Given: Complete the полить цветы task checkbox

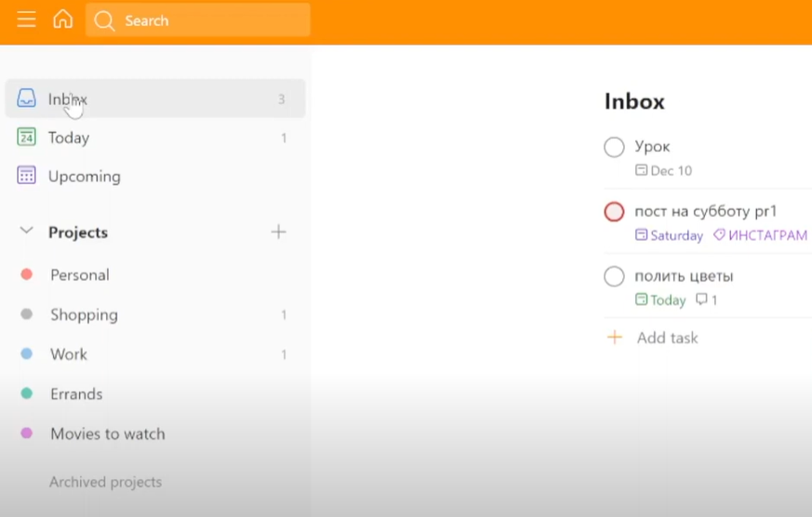Looking at the screenshot, I should 614,276.
